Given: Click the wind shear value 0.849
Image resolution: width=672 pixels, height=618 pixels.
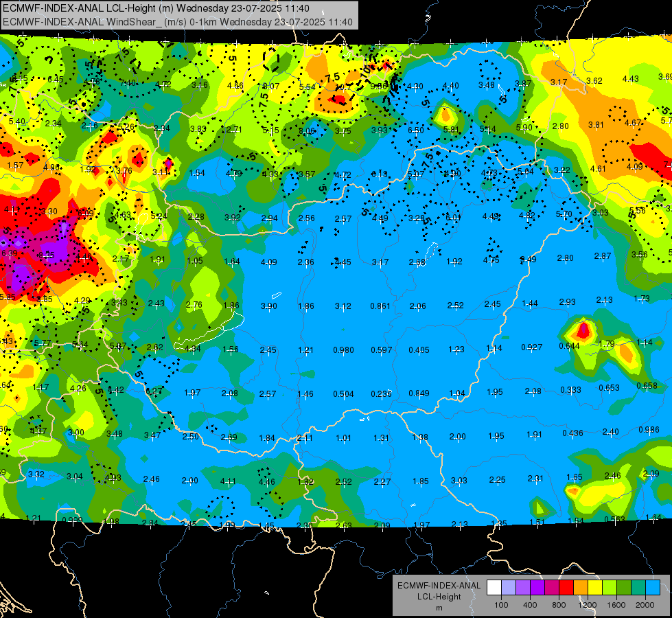Looking at the screenshot, I should coord(419,393).
